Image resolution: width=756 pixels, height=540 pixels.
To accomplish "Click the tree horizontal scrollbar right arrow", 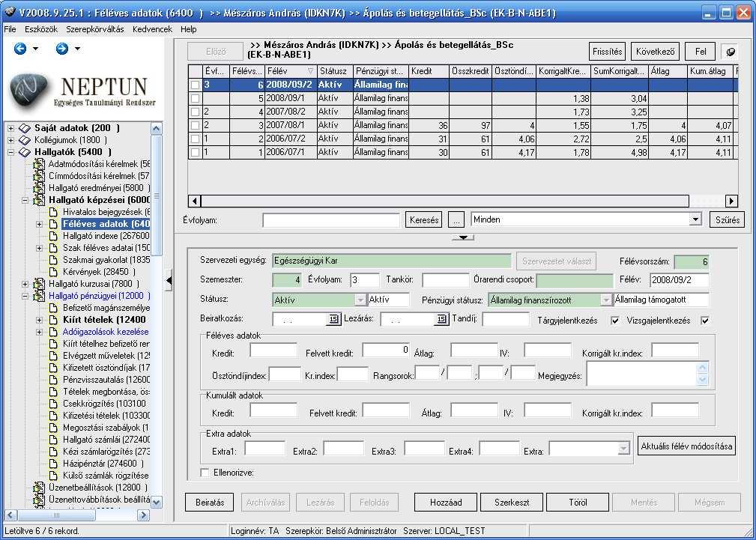I will point(143,515).
